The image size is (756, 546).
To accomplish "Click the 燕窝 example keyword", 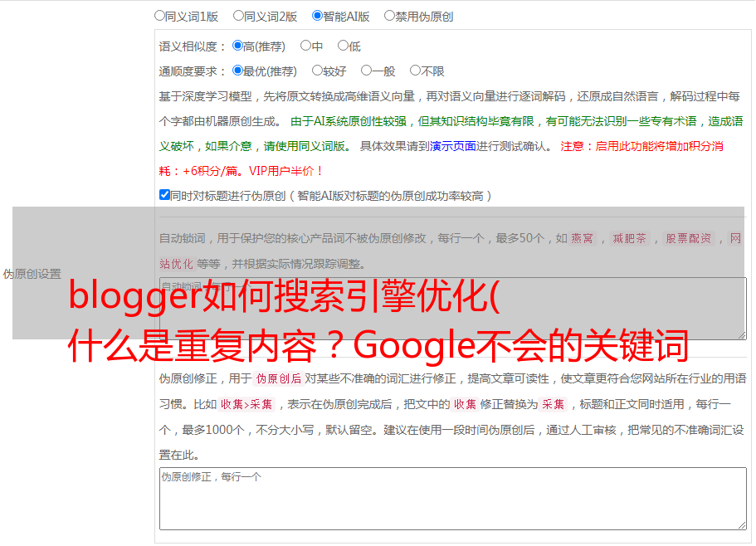I will click(582, 238).
